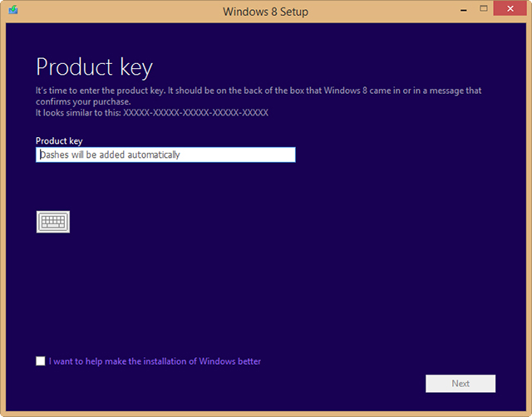Click the small 'Product key' field label
The width and height of the screenshot is (532, 417).
tap(59, 140)
